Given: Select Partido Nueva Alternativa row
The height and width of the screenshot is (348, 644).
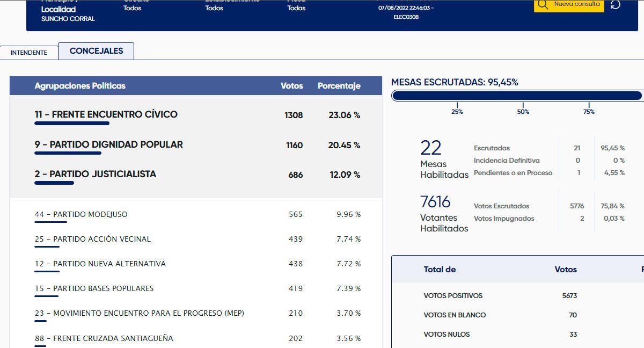Looking at the screenshot, I should 100,264.
